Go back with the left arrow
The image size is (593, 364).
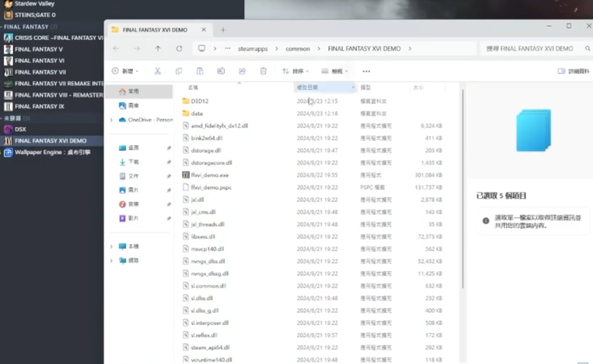click(x=116, y=49)
